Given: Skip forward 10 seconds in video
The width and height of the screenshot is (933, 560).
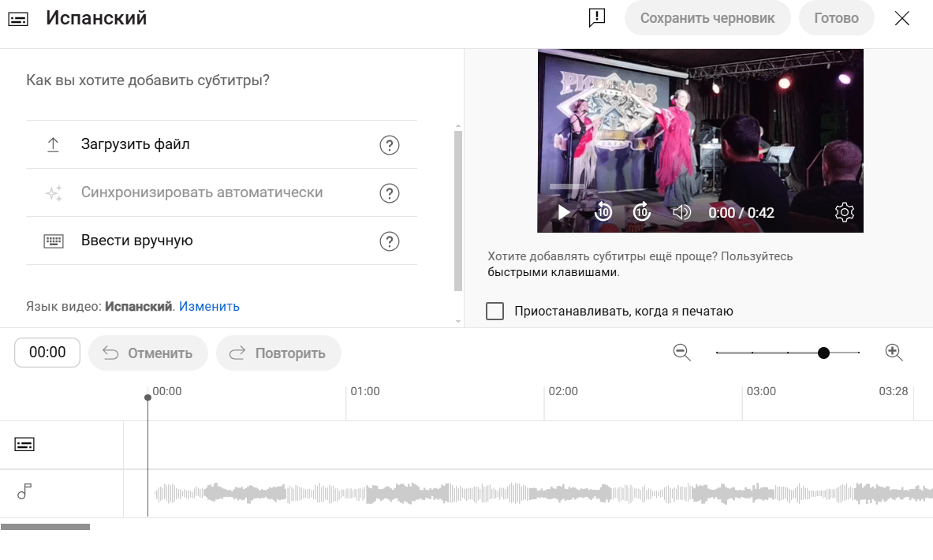Looking at the screenshot, I should click(641, 212).
